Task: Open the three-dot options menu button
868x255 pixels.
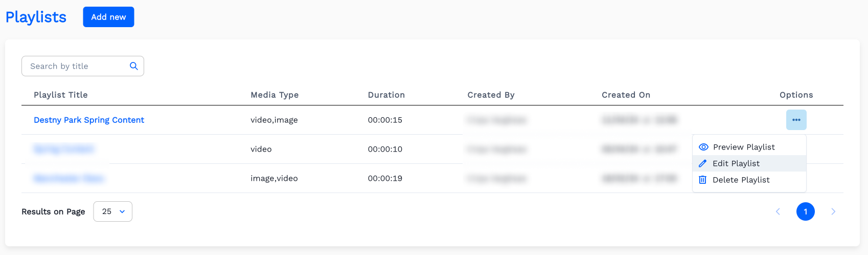Action: coord(796,120)
